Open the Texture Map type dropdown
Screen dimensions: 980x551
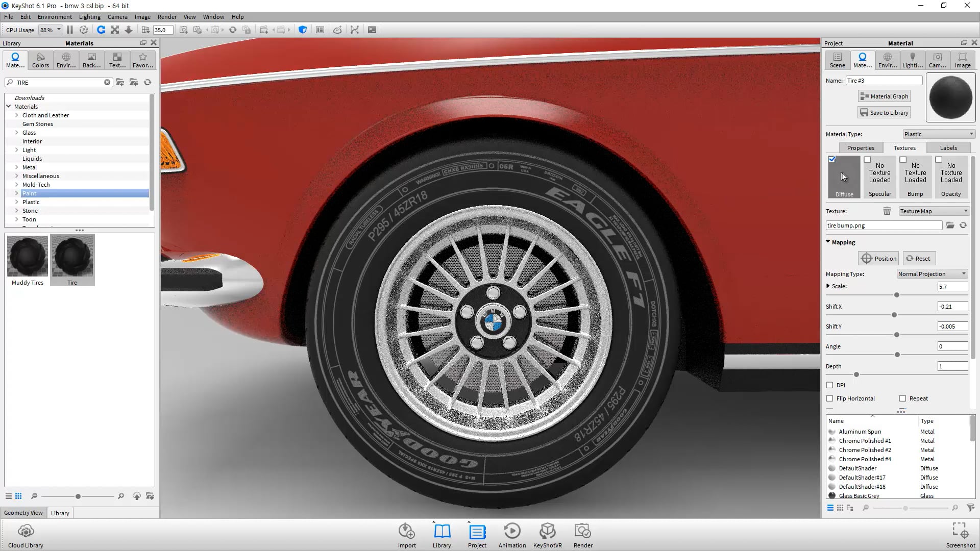point(934,211)
